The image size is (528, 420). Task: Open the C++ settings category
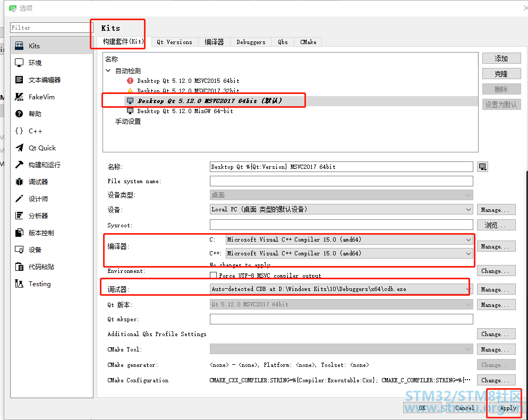click(35, 131)
